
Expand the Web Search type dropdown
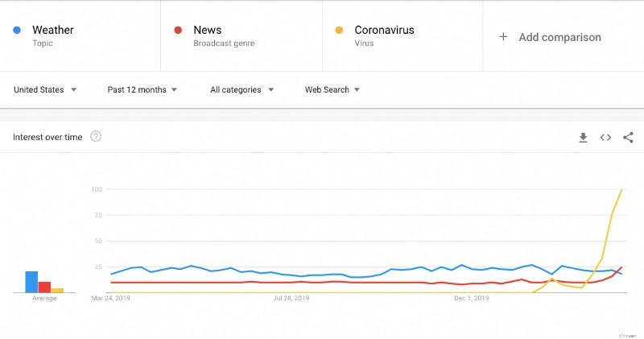point(332,90)
